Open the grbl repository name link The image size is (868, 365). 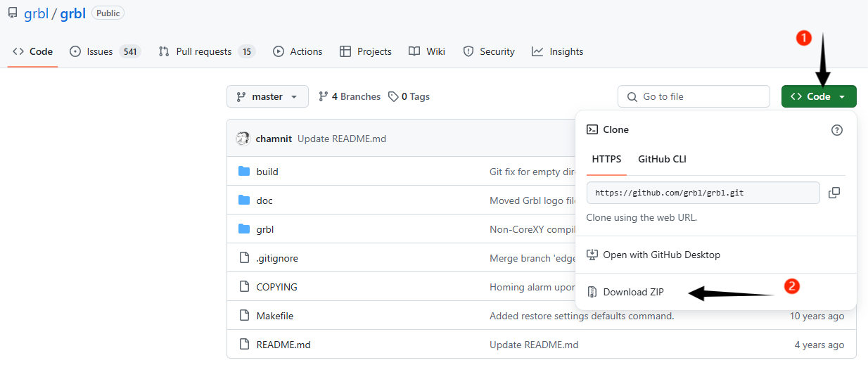pos(72,14)
